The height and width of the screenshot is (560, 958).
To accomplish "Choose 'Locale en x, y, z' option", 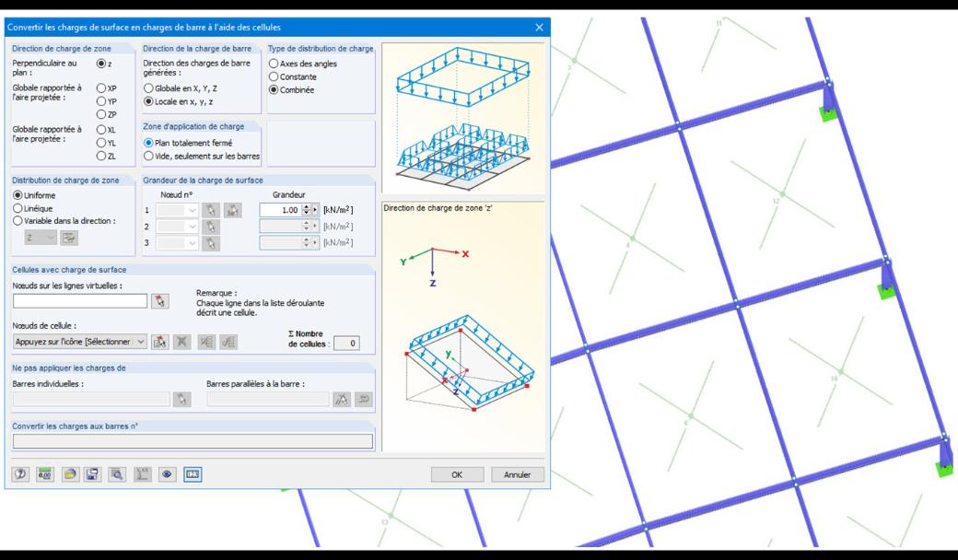I will pos(148,101).
